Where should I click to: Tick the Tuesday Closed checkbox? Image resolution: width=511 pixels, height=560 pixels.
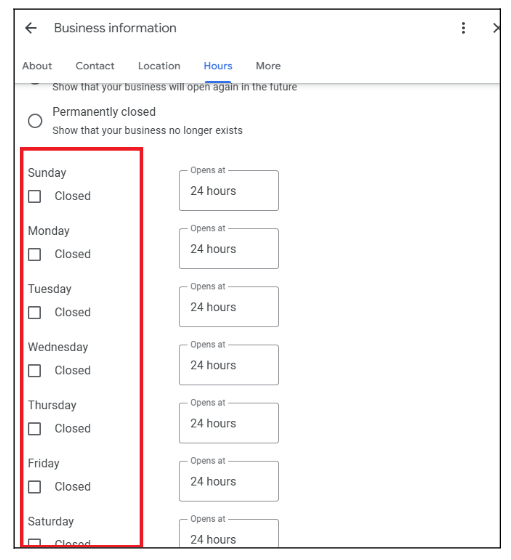pyautogui.click(x=35, y=312)
